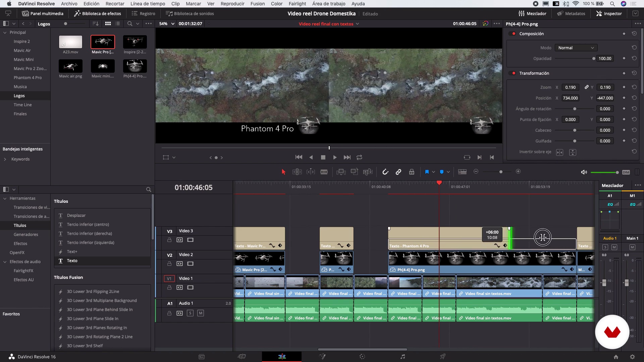
Task: Open the Área de trabajo menu
Action: (x=329, y=4)
